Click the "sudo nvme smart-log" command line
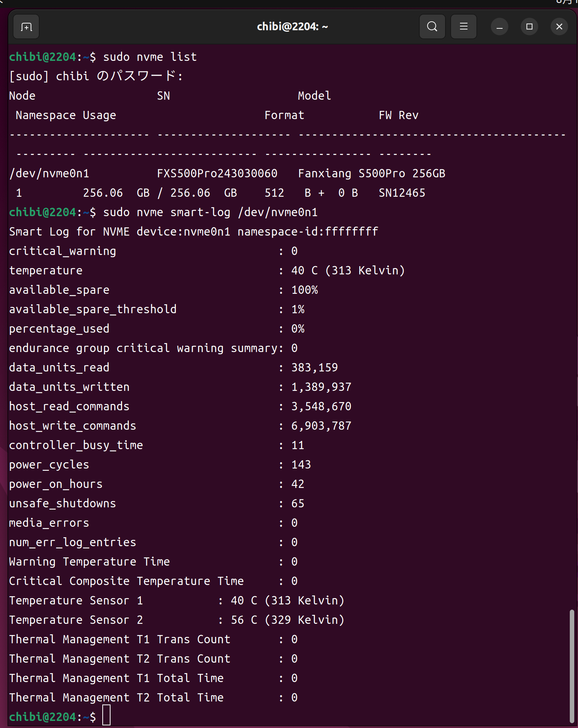578x728 pixels. [x=210, y=212]
